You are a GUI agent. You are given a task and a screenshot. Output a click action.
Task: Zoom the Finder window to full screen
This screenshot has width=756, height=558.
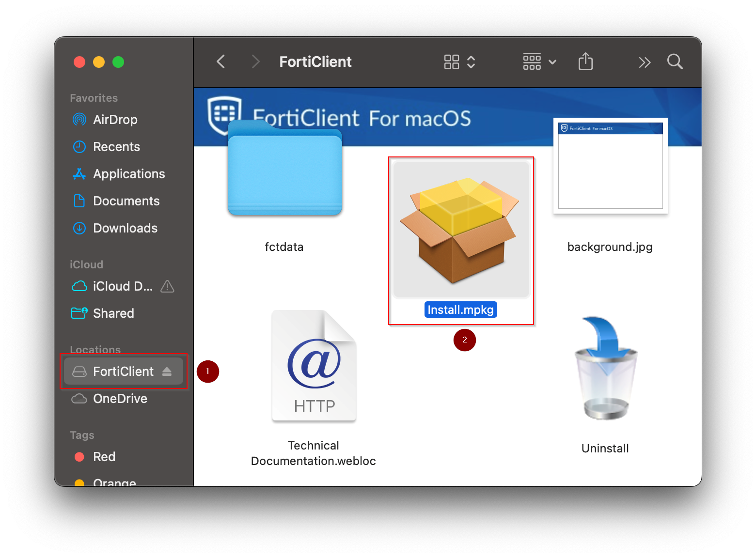[118, 62]
